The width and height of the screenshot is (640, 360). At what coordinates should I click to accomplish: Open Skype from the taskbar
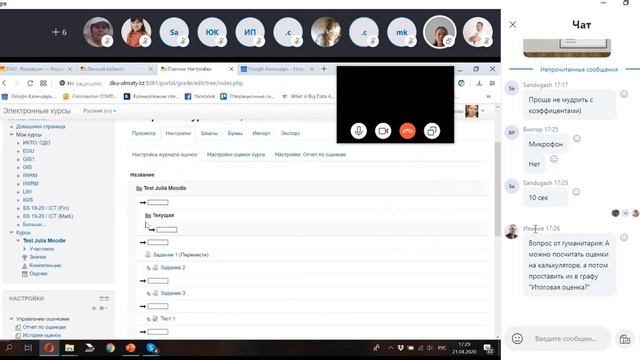[x=151, y=348]
